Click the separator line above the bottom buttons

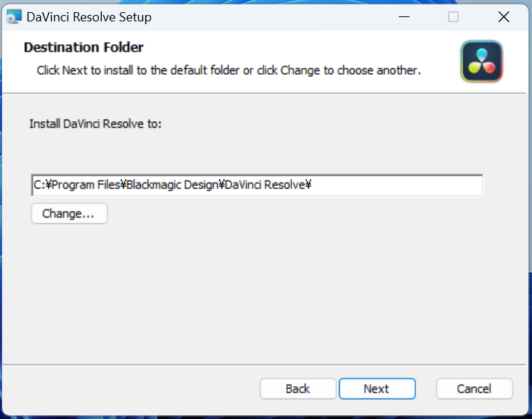tap(265, 364)
